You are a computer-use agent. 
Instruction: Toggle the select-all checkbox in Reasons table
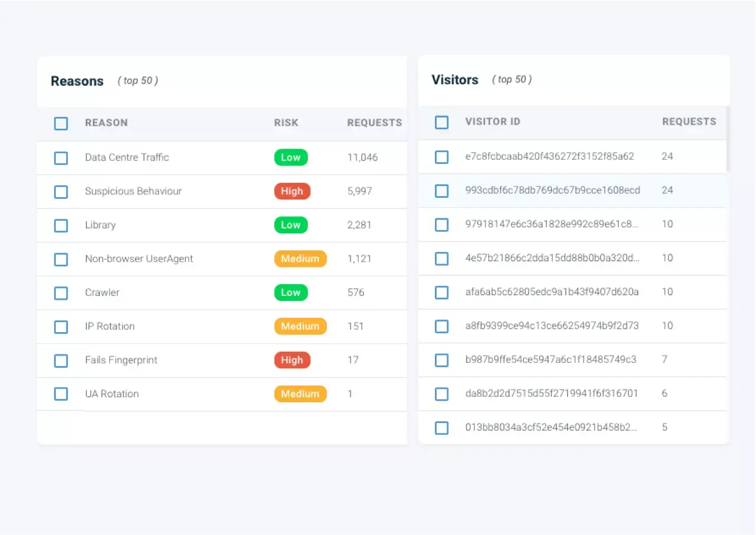pyautogui.click(x=61, y=123)
